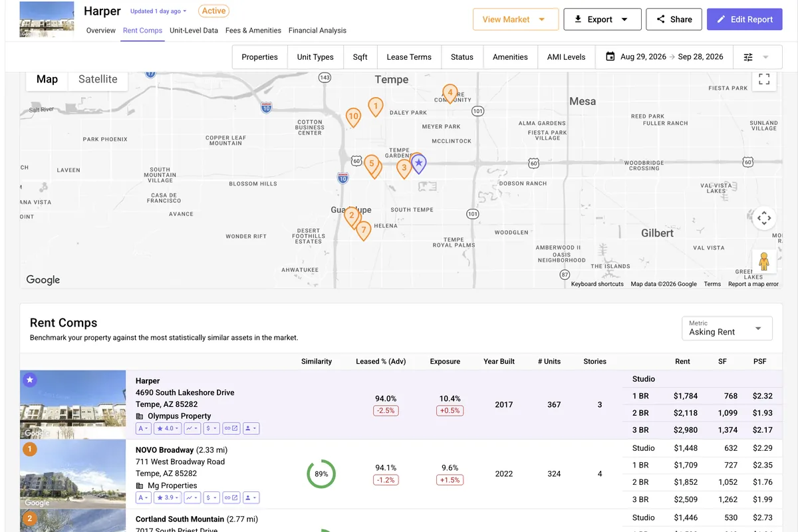This screenshot has height=532, width=798.
Task: Open Harper's dollar sign menu
Action: (x=211, y=429)
